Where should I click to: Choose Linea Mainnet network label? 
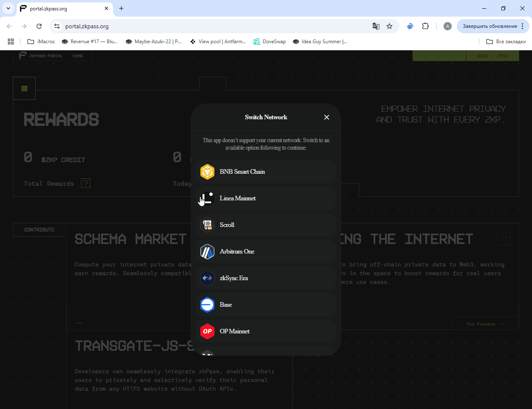click(238, 198)
